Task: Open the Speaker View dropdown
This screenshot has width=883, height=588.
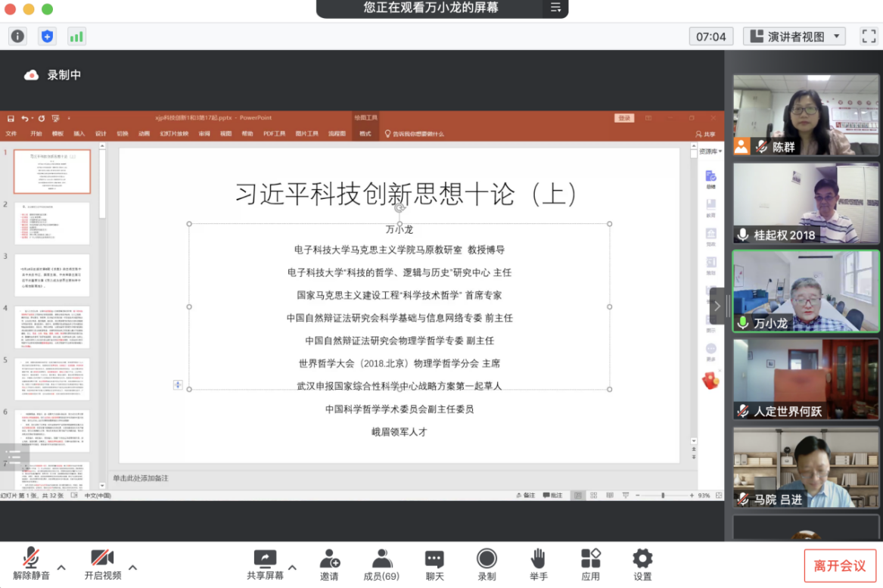Action: tap(794, 36)
